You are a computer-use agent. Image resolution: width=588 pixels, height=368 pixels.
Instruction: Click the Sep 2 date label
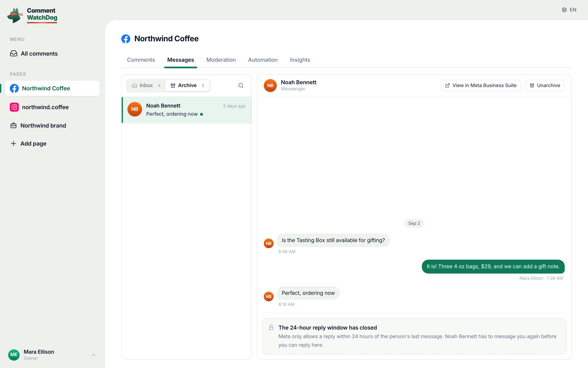(x=414, y=223)
